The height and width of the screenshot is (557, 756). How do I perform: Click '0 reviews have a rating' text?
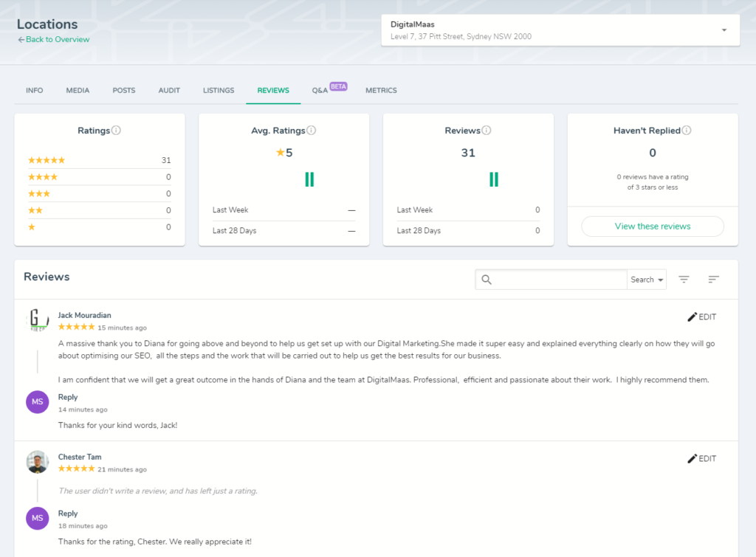653,177
